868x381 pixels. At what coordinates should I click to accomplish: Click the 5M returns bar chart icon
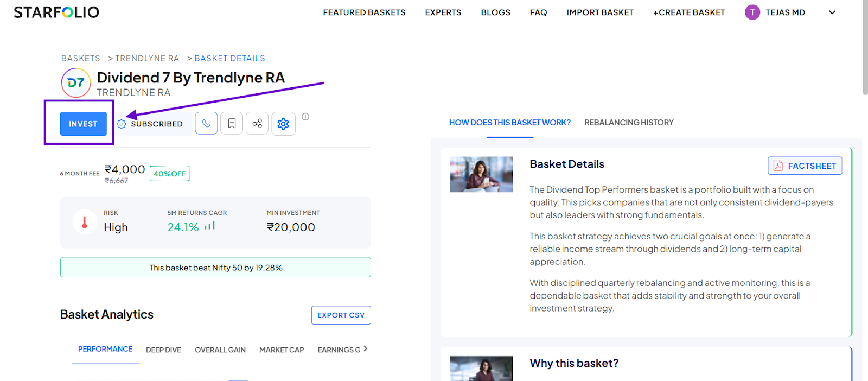click(209, 226)
